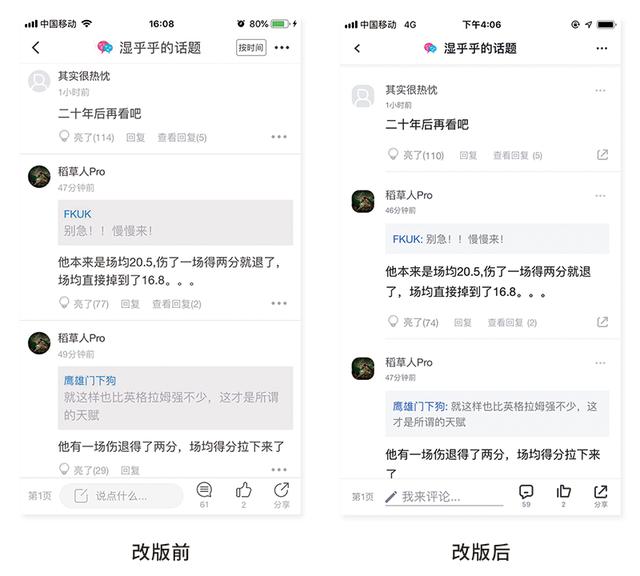Viewport: 640px width, 576px height.
Task: Expand 查看回复 (2) in 改版后 screen
Action: click(x=512, y=323)
